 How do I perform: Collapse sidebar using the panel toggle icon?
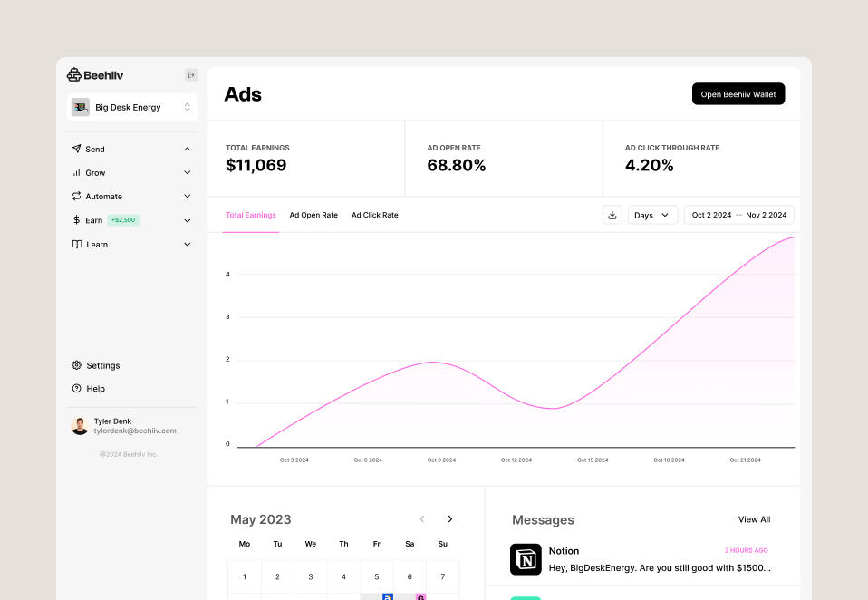point(191,75)
